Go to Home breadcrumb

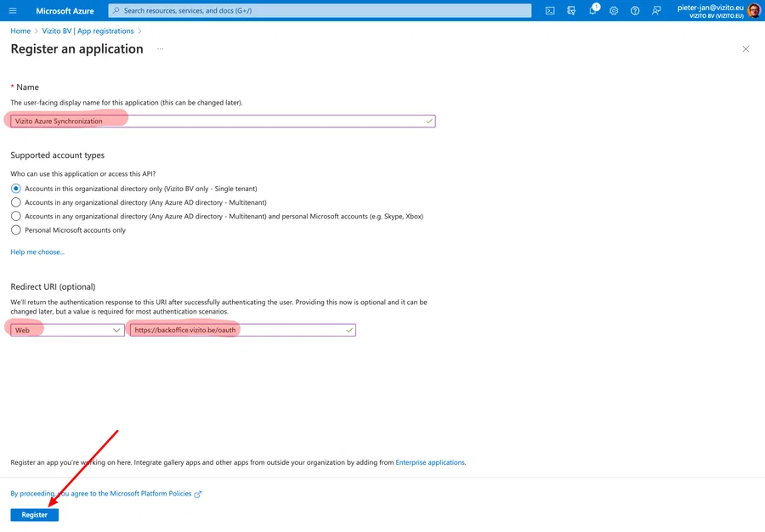[x=20, y=31]
